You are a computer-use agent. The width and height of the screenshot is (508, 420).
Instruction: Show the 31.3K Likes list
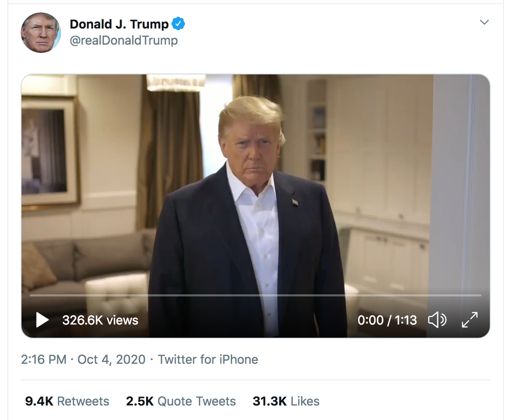pos(286,401)
